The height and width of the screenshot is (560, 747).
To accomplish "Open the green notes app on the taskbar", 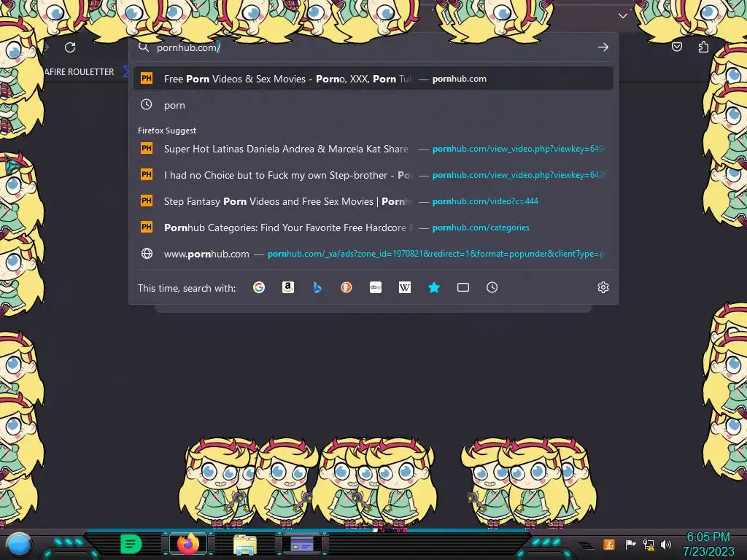I will click(131, 544).
